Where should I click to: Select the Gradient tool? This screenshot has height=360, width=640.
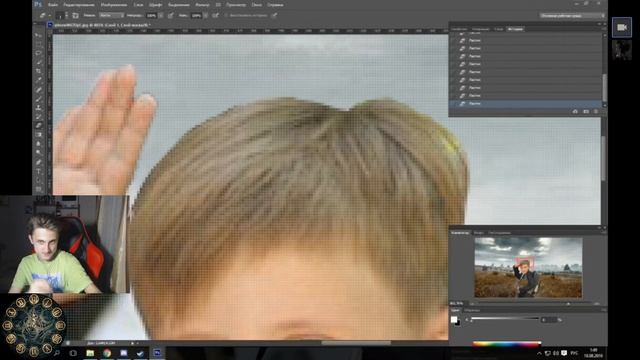tap(39, 134)
